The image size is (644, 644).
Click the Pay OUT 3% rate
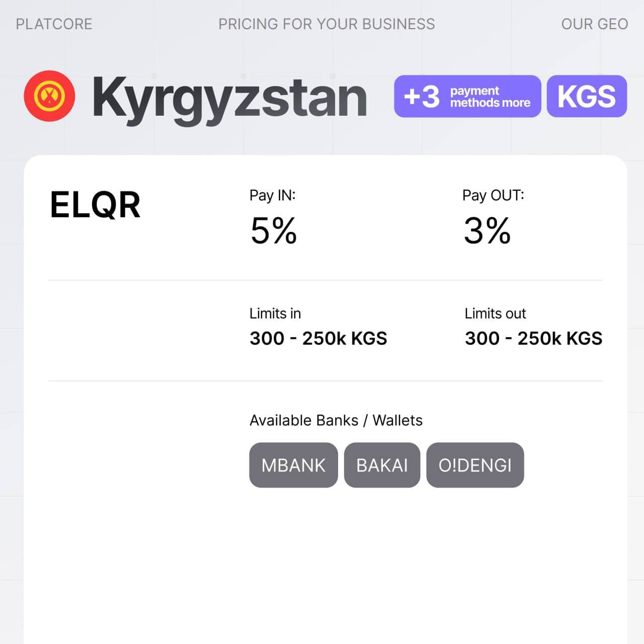click(x=487, y=231)
